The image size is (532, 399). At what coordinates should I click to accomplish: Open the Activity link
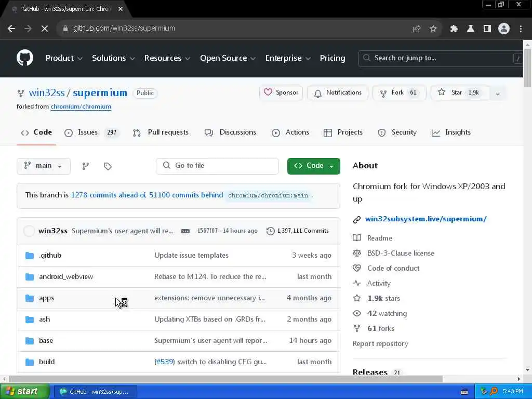point(379,283)
